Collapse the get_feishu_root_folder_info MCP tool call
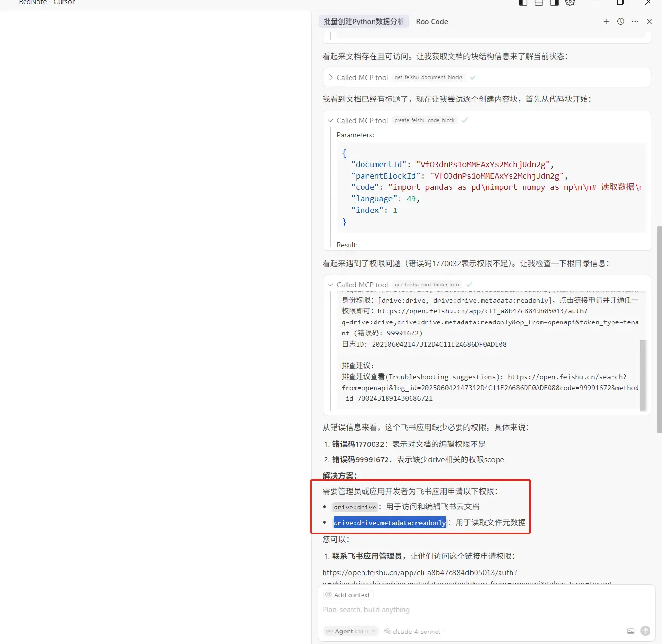The height and width of the screenshot is (644, 662). (x=331, y=285)
